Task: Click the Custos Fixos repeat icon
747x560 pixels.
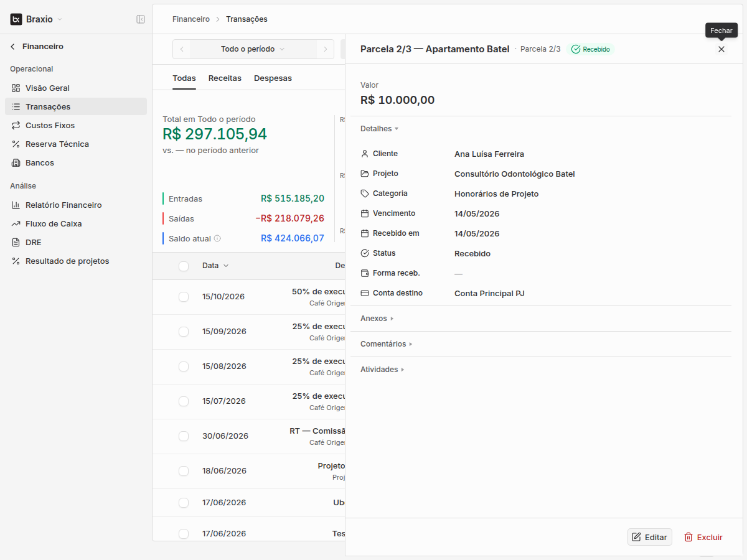Action: (16, 125)
